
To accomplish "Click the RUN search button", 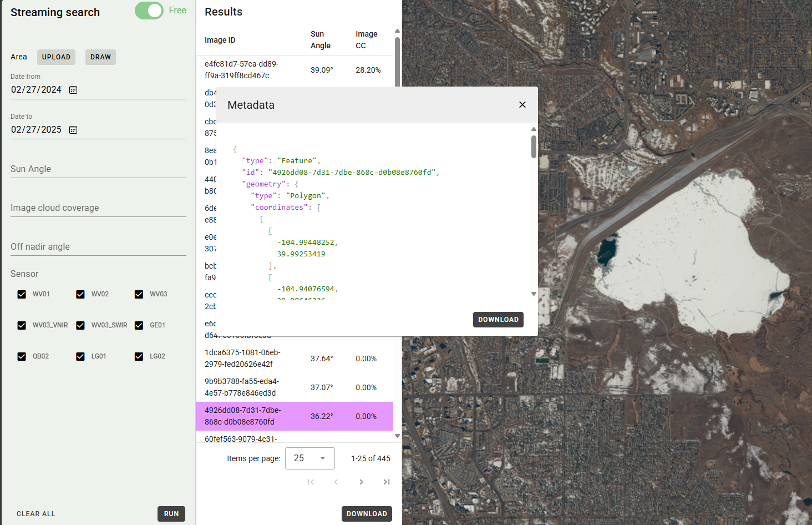I will pyautogui.click(x=171, y=514).
